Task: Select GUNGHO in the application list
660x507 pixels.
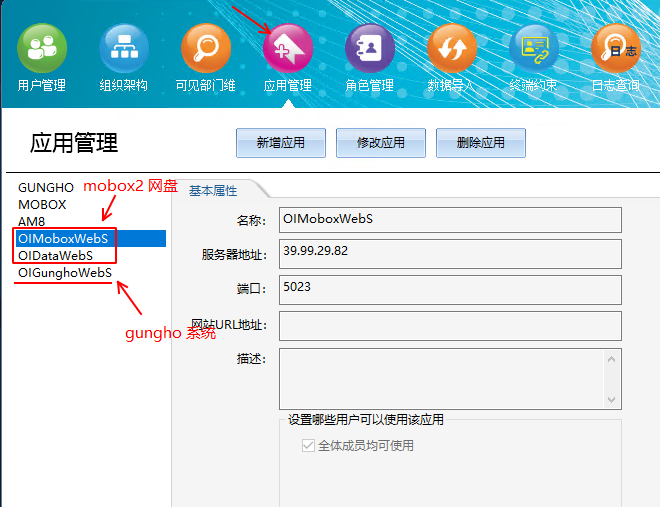Action: tap(46, 188)
